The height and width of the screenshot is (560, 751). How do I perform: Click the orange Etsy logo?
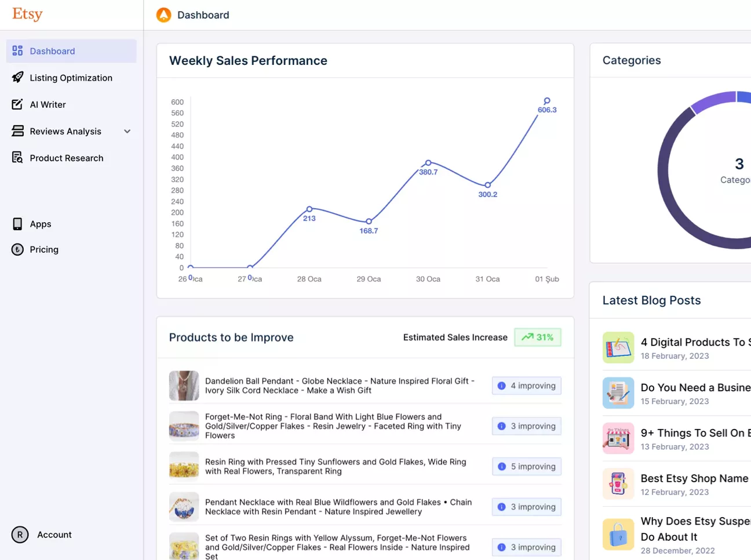[x=27, y=14]
